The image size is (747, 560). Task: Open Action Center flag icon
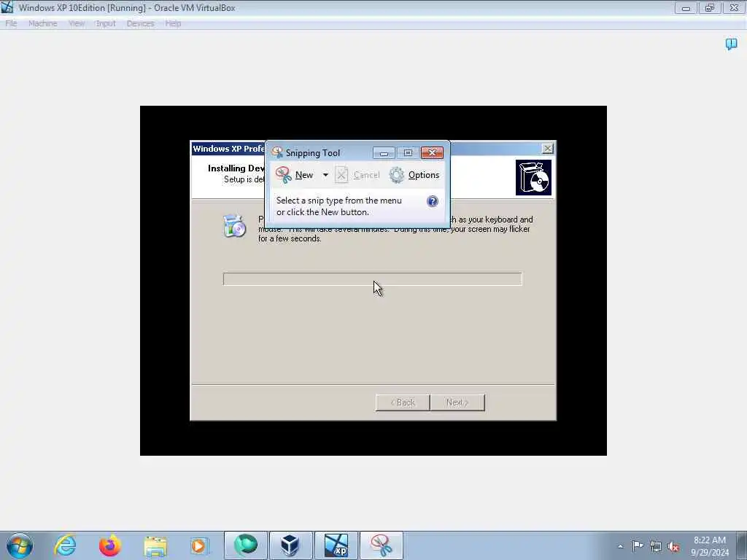(638, 545)
